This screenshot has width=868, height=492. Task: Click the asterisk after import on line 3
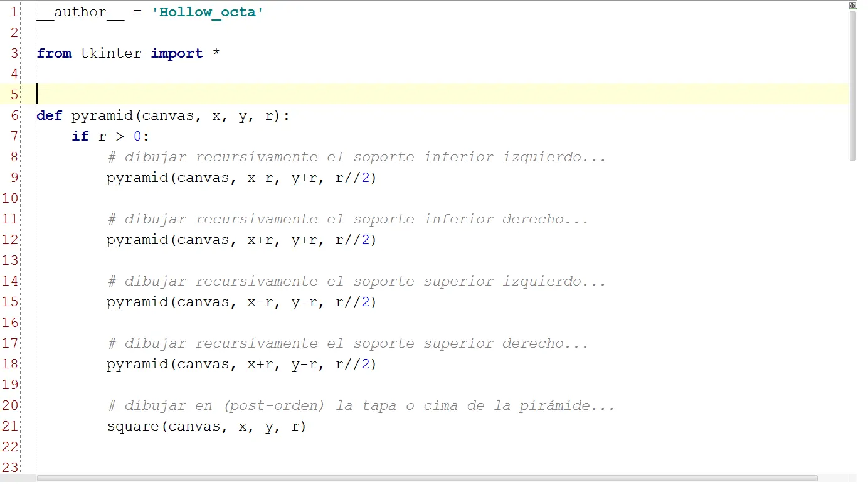[216, 53]
